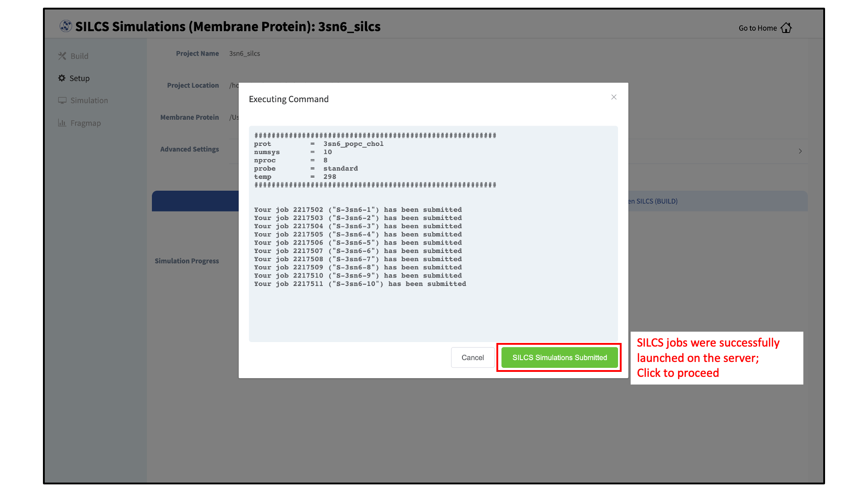
Task: Click the SILCS Simulations Submitted button
Action: 559,357
